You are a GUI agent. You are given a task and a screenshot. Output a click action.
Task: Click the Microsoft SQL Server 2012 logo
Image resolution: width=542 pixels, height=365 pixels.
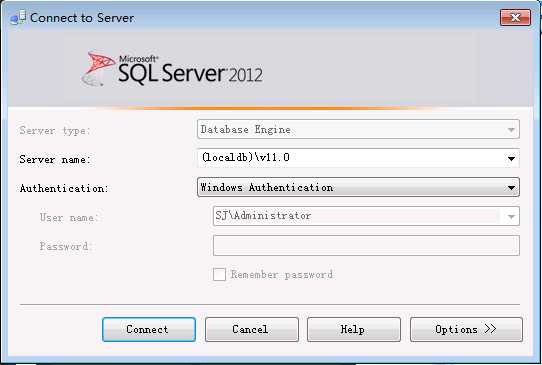tap(172, 68)
